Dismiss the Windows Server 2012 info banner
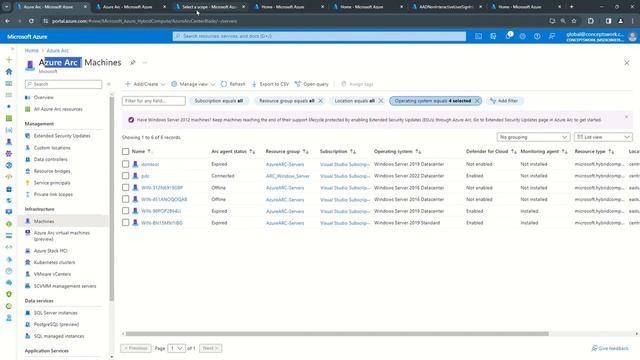Screen dimensions: 640x360 627,117
